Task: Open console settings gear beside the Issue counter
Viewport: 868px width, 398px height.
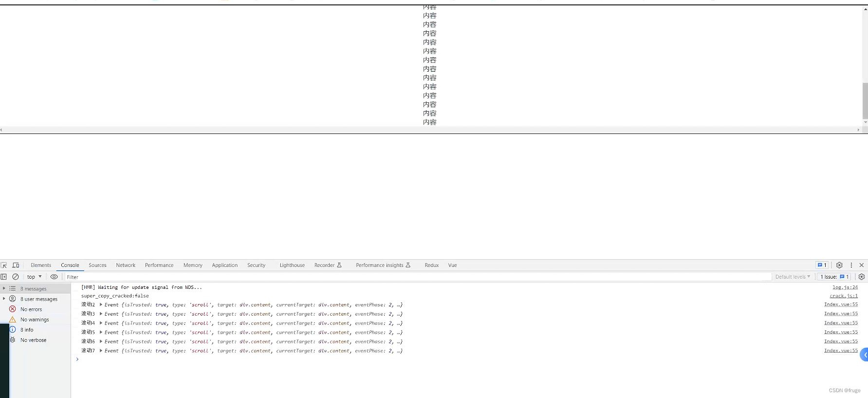Action: point(862,277)
